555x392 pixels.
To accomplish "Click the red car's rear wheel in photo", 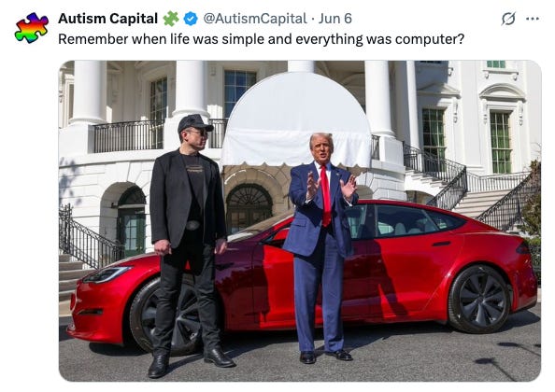I will click(480, 299).
